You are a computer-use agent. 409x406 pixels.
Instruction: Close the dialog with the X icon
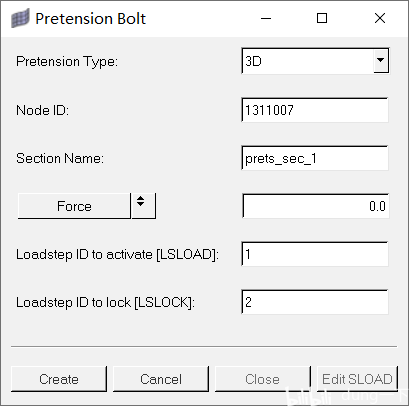(x=380, y=18)
